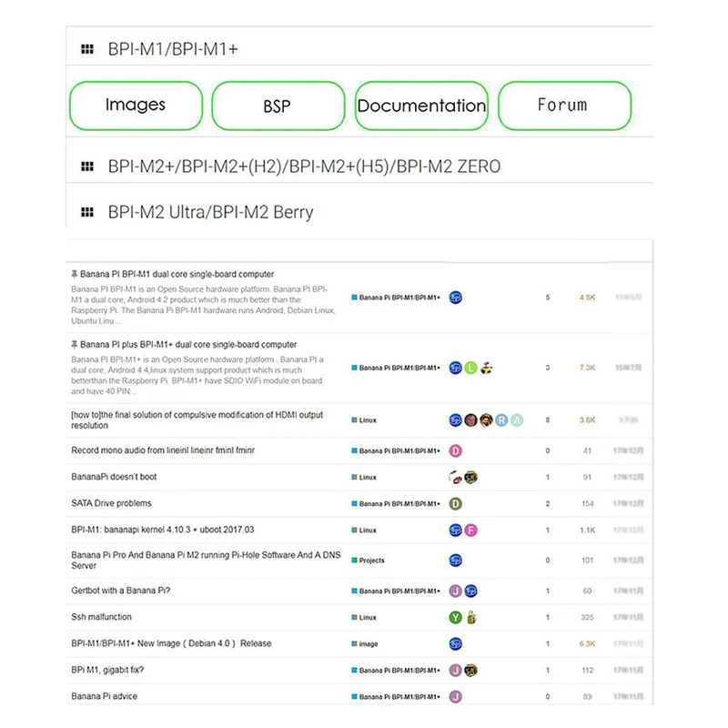Expand the BPI-M2 Ultra/BPI-M2 Berry section
Viewport: 728px width, 728px height.
pyautogui.click(x=210, y=212)
